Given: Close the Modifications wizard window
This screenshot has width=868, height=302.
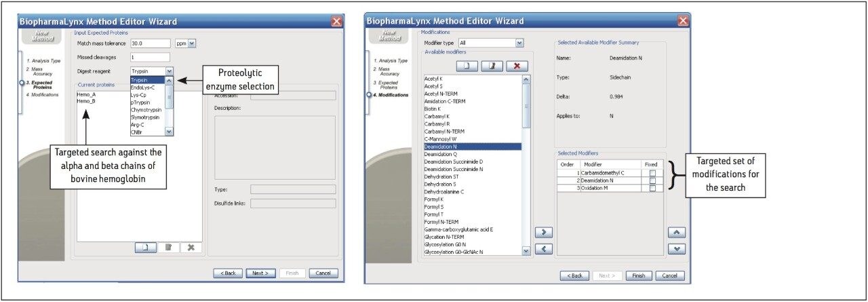Looking at the screenshot, I should click(x=683, y=21).
